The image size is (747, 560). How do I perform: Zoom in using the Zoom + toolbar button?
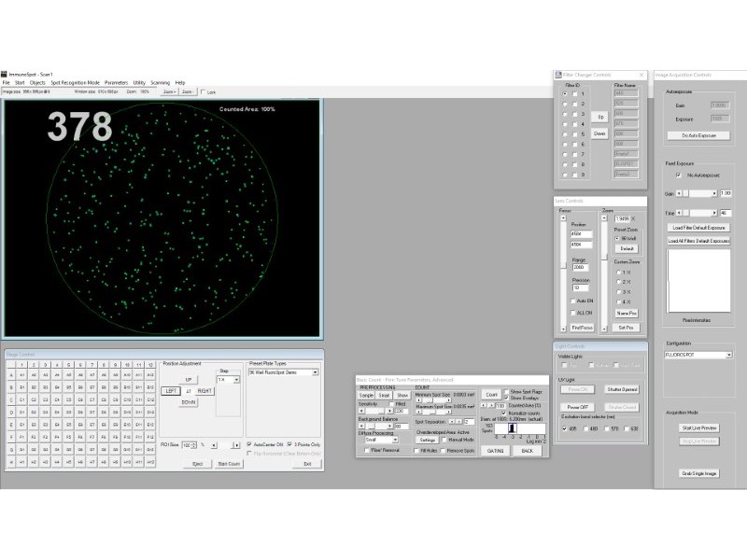[170, 92]
